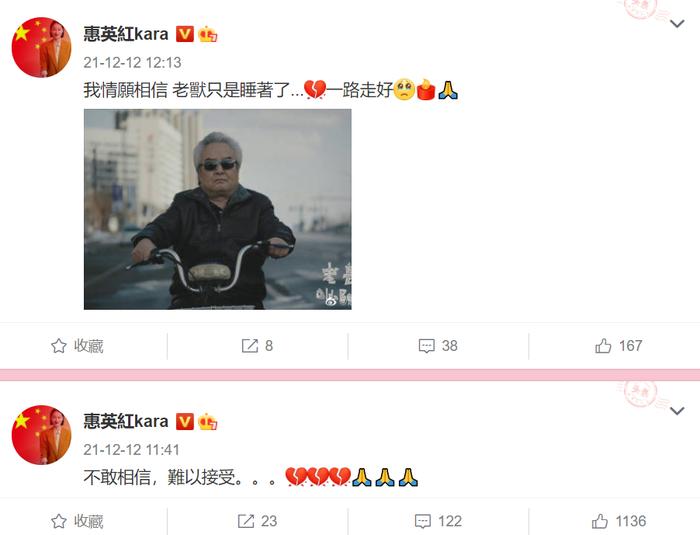This screenshot has height=535, width=700.
Task: Click the repost icon with count 23
Action: click(246, 521)
